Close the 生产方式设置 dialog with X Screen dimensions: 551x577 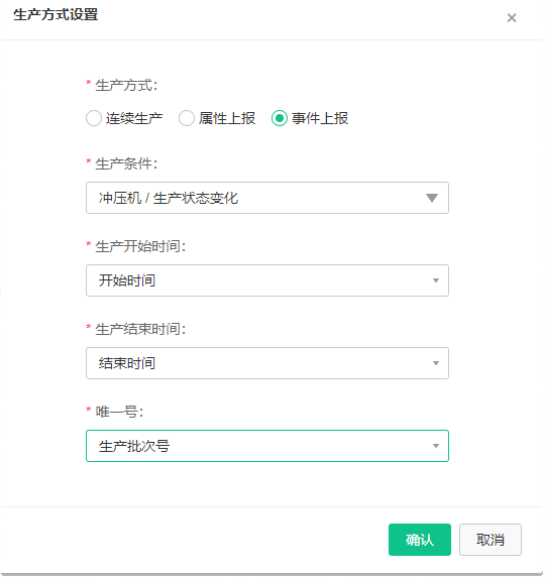[x=511, y=18]
